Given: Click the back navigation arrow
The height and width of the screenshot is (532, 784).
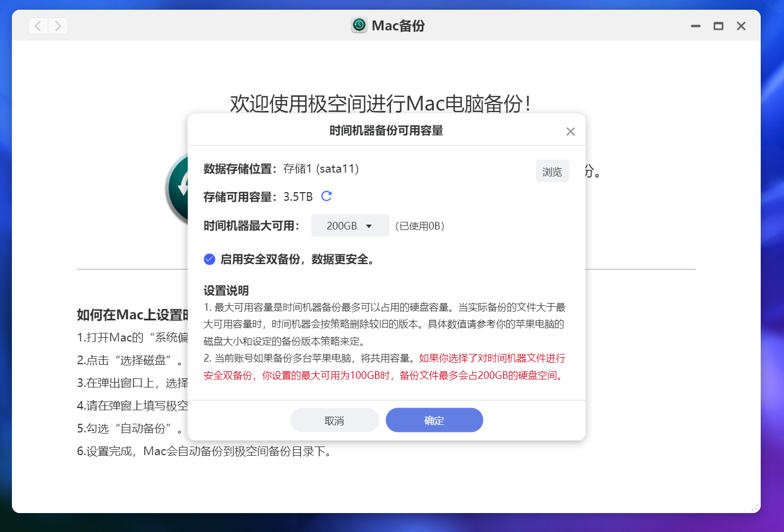Looking at the screenshot, I should pyautogui.click(x=38, y=26).
